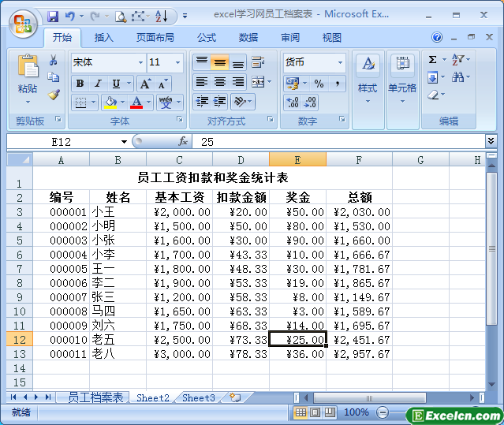Open the 样式 styles button
Image resolution: width=504 pixels, height=425 pixels.
[x=368, y=79]
